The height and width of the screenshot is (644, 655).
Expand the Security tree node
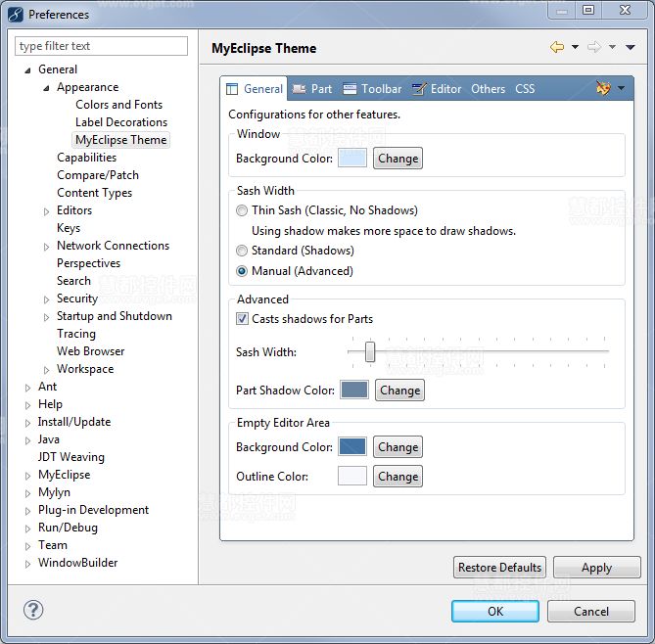coord(46,299)
